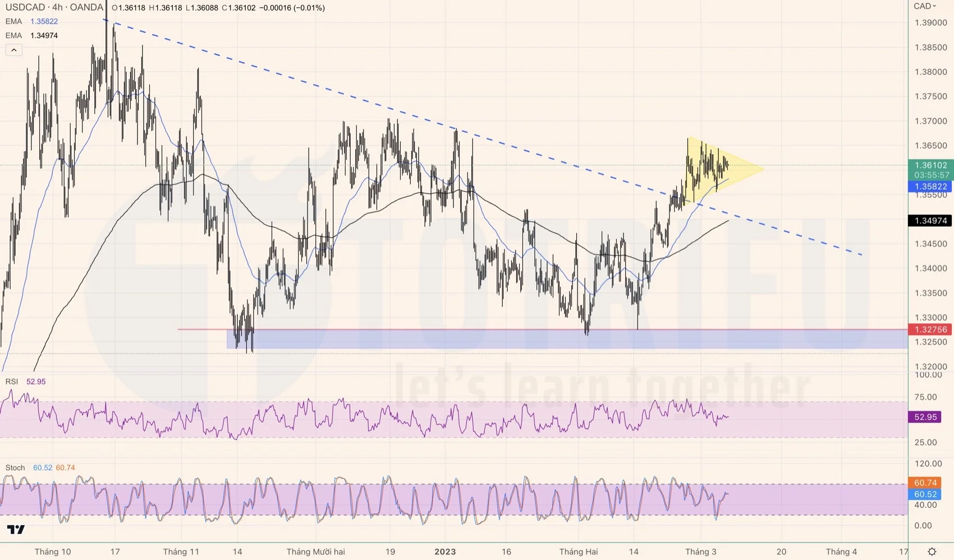Click the red horizontal line price 1.32756

click(x=930, y=329)
